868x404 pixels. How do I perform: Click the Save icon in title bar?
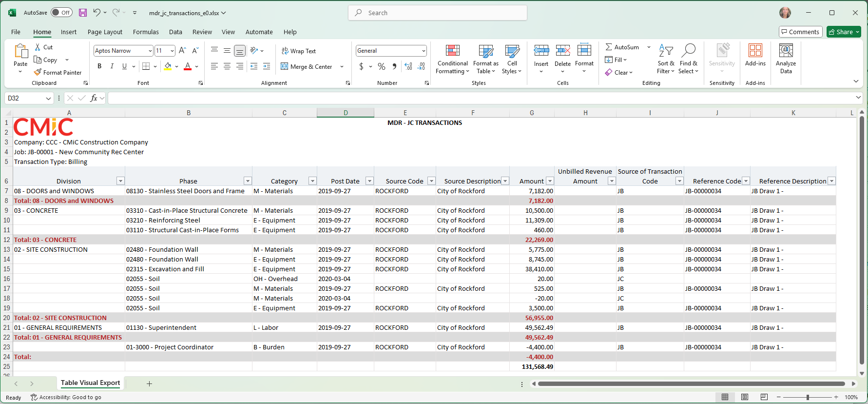tap(83, 13)
